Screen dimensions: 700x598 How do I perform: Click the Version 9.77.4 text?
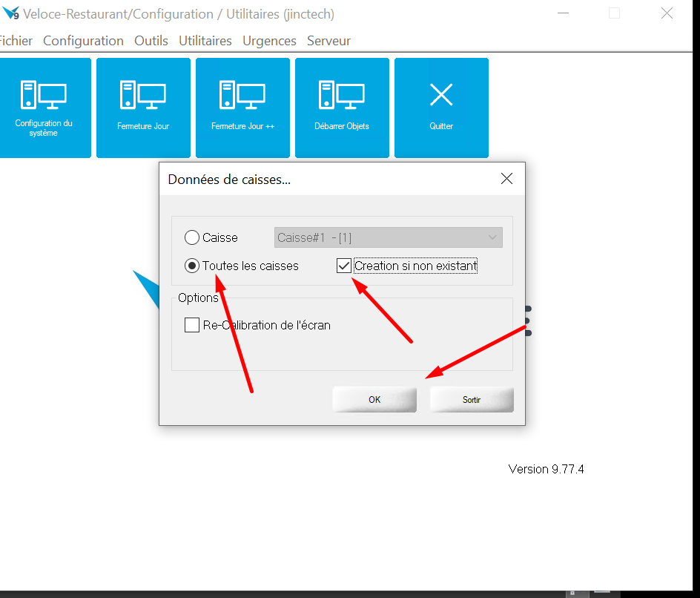[546, 469]
